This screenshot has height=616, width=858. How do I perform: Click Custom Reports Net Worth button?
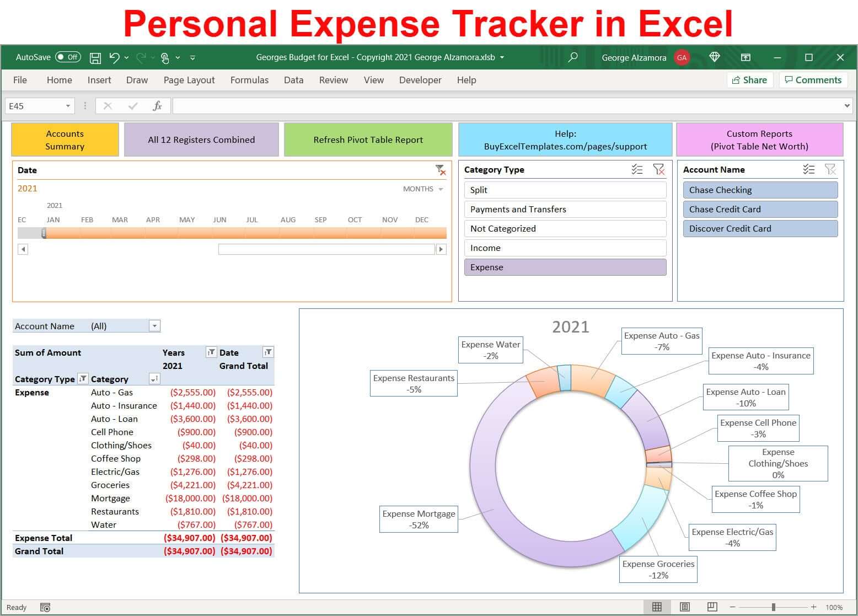759,140
